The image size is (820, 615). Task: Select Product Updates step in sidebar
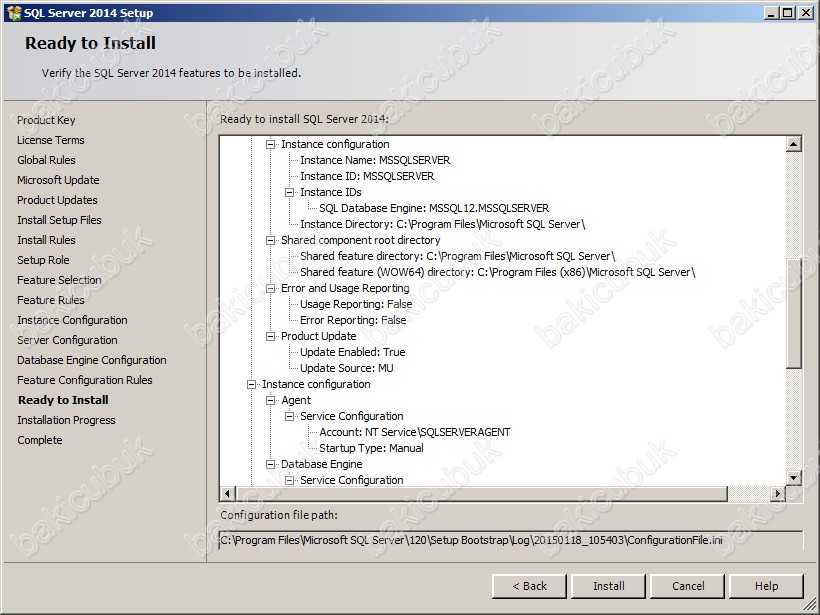tap(57, 200)
